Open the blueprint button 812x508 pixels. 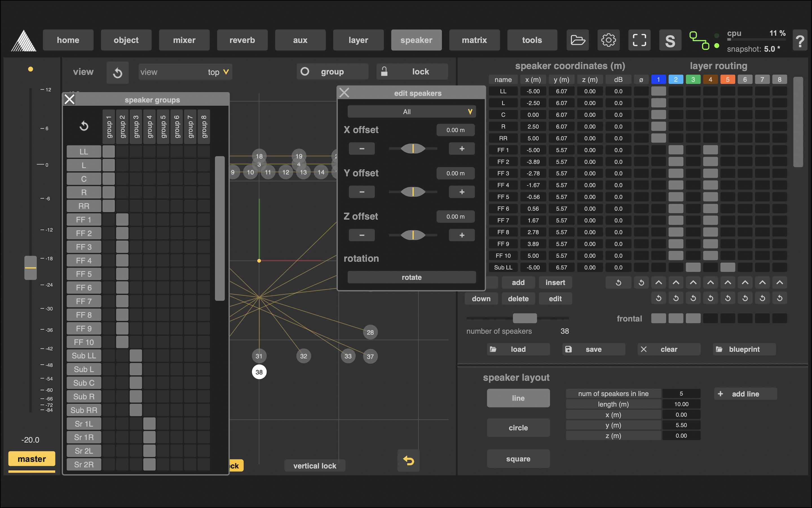744,349
